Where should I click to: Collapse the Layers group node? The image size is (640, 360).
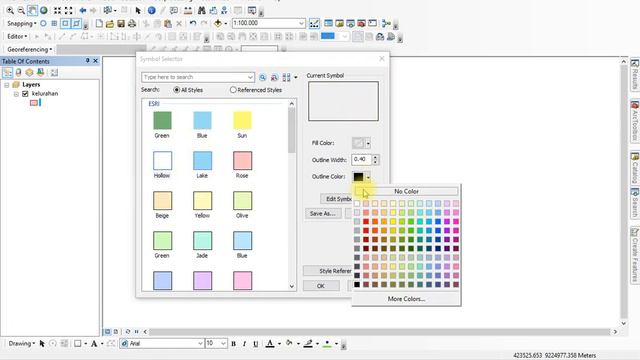(7, 85)
